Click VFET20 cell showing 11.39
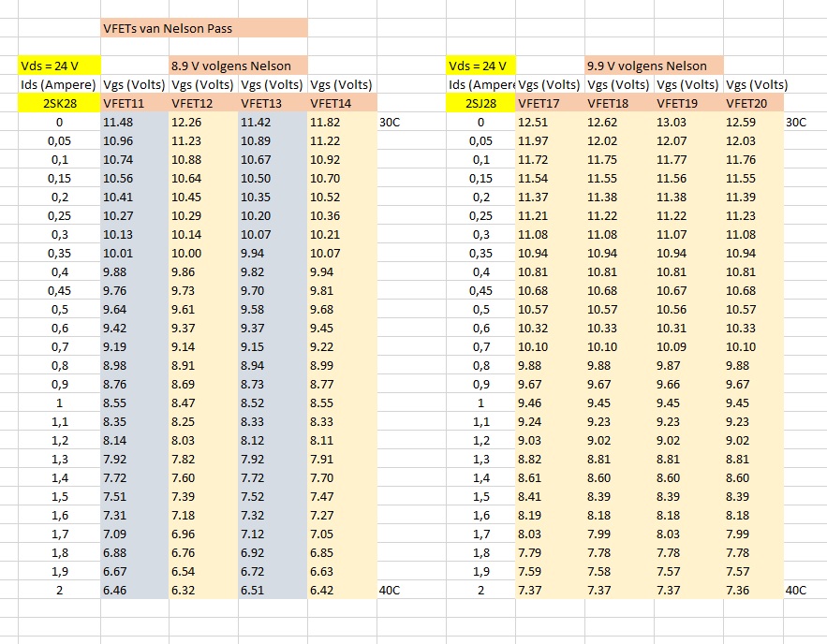This screenshot has width=827, height=644. pyautogui.click(x=754, y=198)
